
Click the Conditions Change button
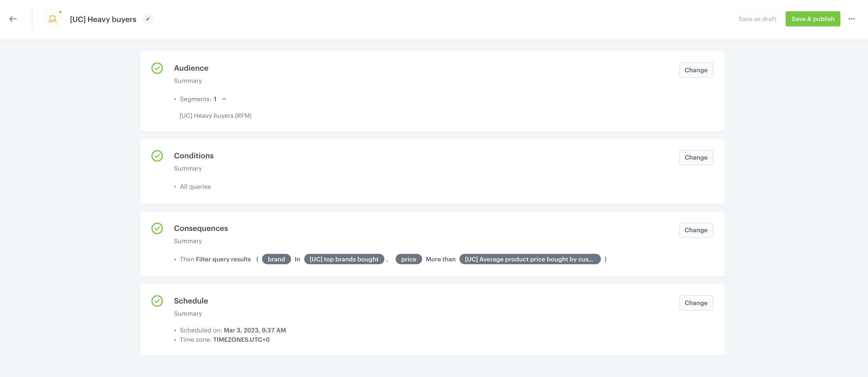coord(696,157)
